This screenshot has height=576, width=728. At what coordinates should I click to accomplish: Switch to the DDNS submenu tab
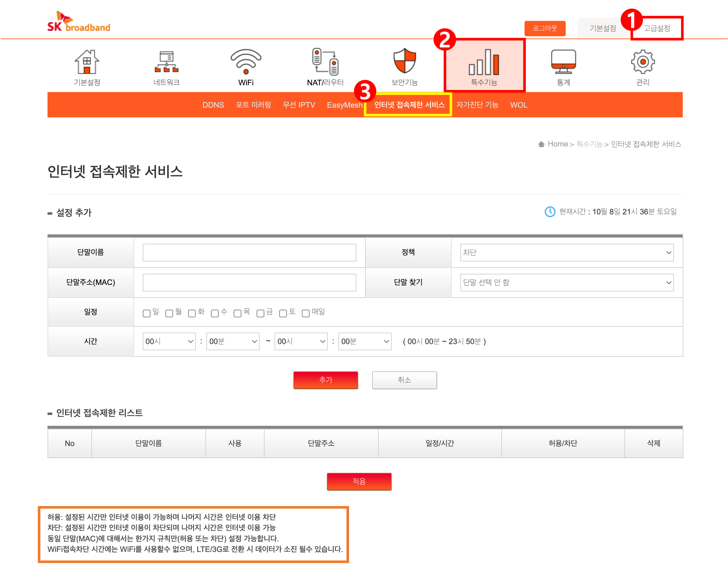(x=213, y=105)
